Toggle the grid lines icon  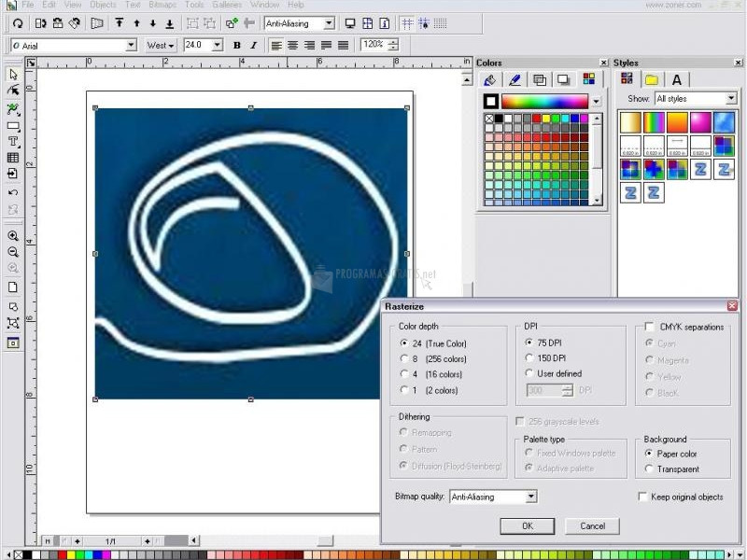[407, 23]
